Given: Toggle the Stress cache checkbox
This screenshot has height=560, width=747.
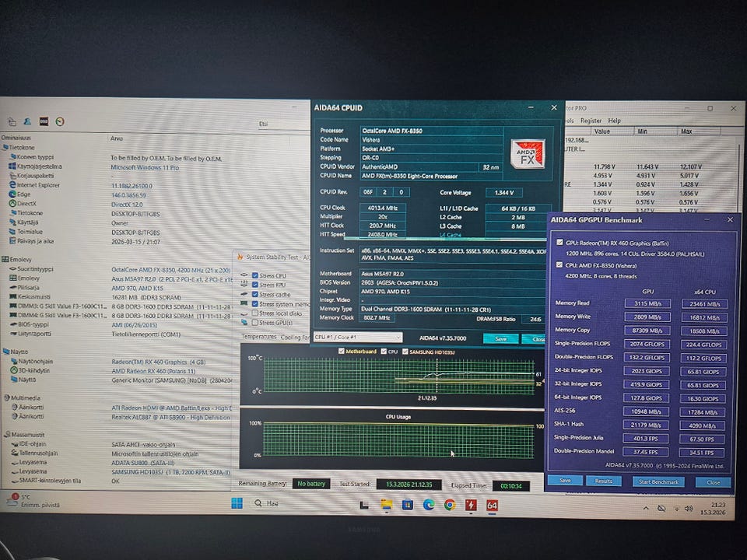Looking at the screenshot, I should (255, 294).
